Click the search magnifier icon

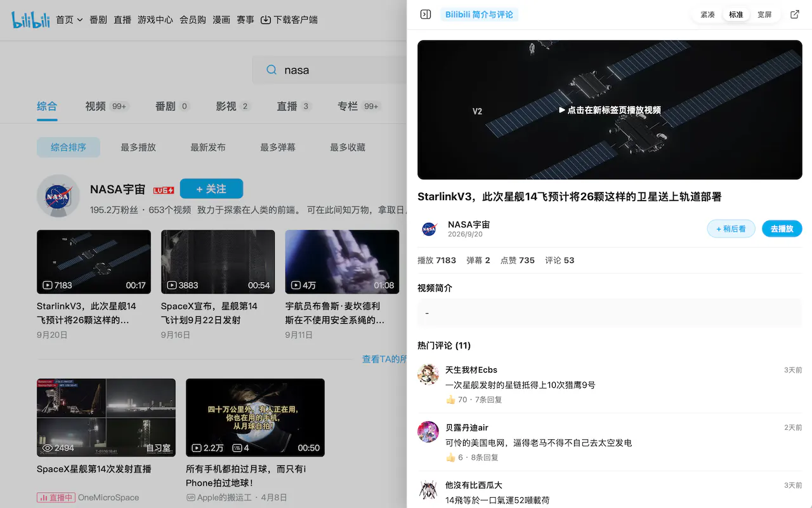tap(272, 70)
